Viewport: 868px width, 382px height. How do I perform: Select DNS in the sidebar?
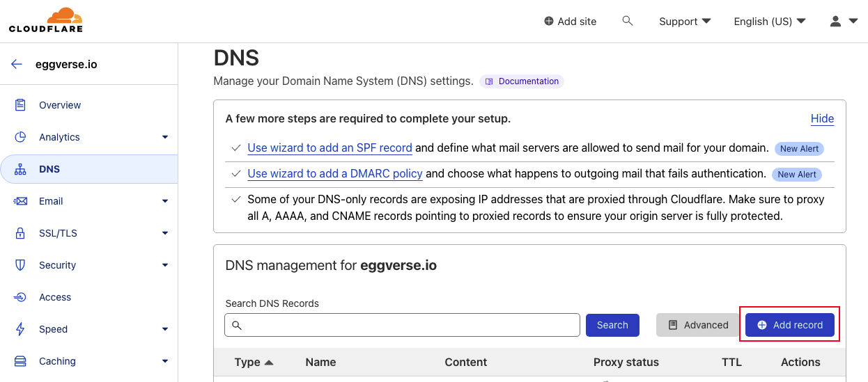pos(88,169)
